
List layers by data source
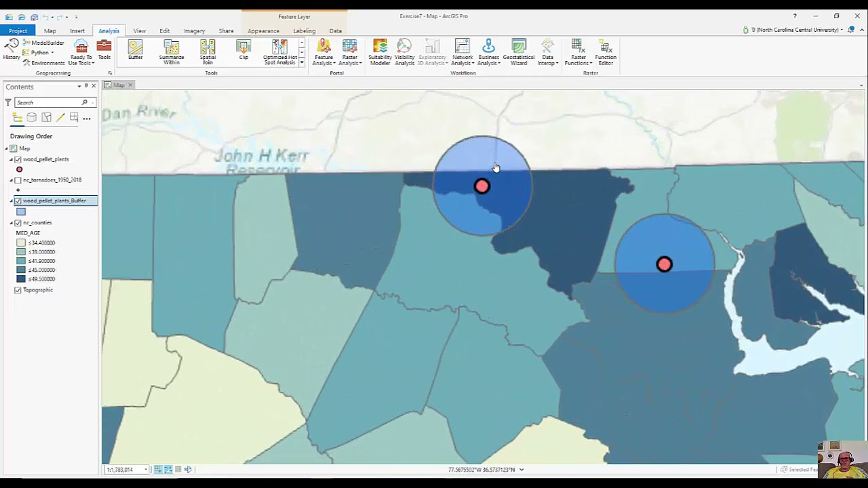pos(32,118)
